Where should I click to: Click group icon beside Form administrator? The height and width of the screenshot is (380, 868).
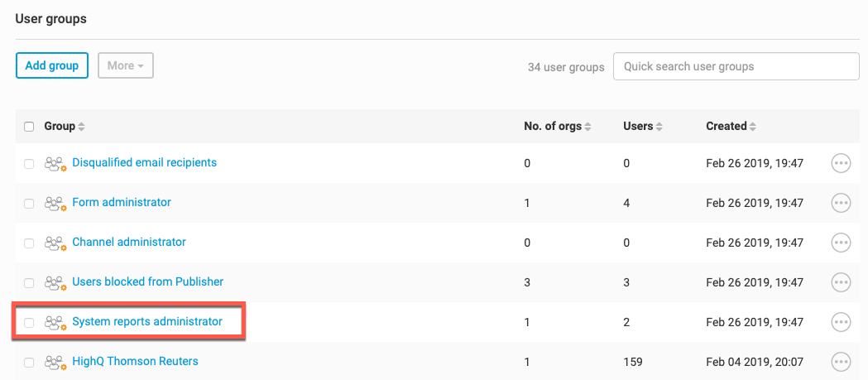(x=55, y=203)
